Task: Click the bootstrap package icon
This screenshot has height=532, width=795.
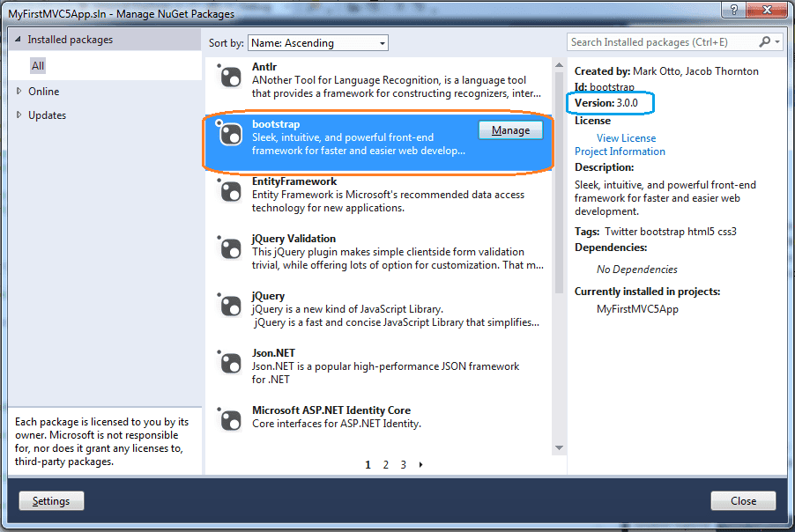Action: point(230,134)
